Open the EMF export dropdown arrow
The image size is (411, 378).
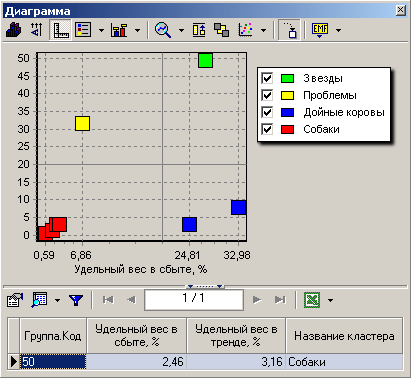pos(338,30)
